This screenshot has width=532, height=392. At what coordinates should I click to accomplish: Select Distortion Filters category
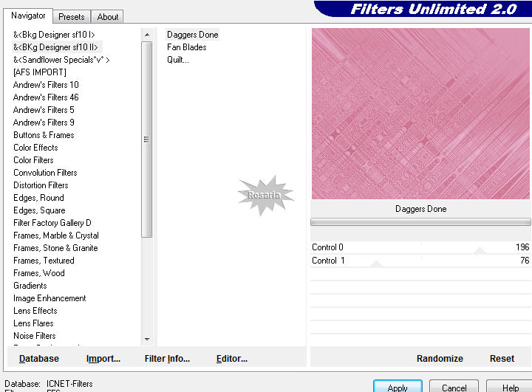(x=41, y=185)
